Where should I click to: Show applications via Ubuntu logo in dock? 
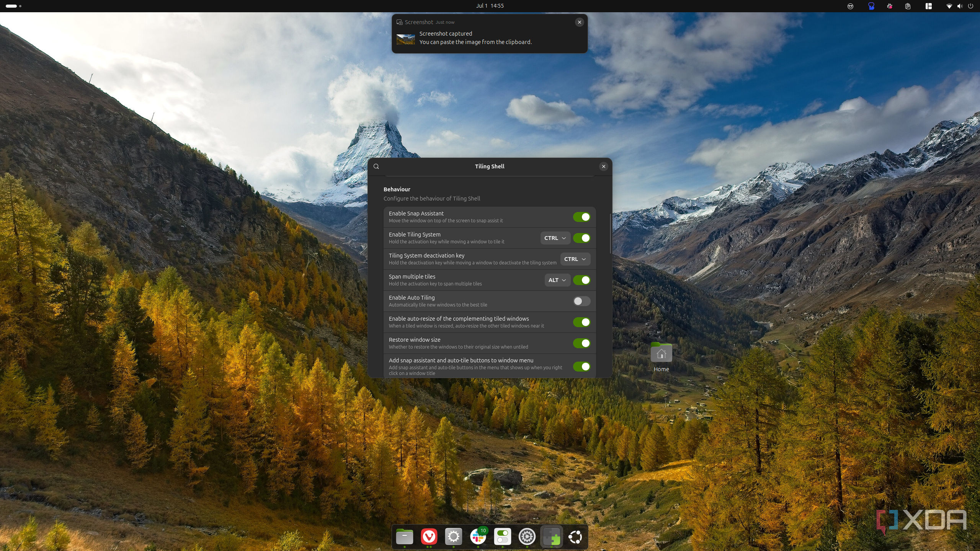(575, 536)
